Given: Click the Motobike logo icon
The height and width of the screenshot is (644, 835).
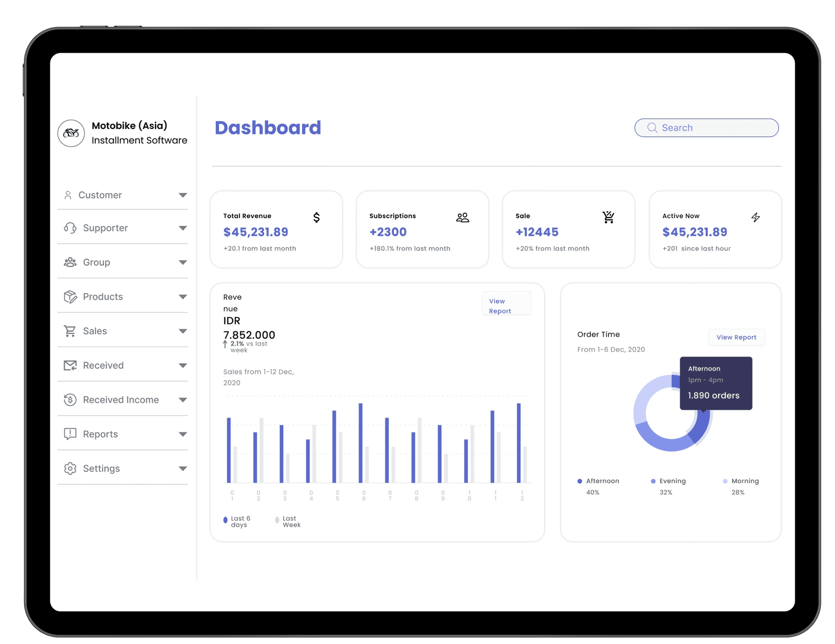Looking at the screenshot, I should point(71,133).
